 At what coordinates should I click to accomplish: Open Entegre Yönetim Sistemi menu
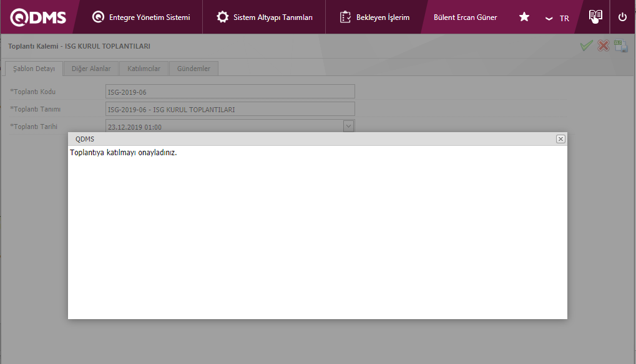coord(141,17)
